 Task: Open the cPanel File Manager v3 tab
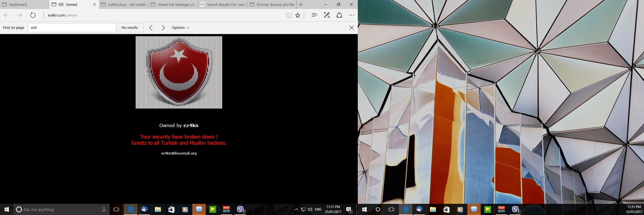(173, 4)
